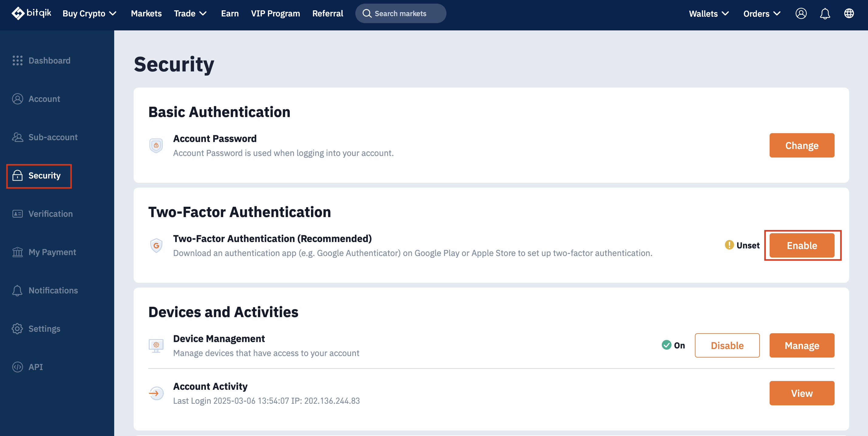Click the Basic Authentication heading
This screenshot has height=436, width=868.
click(x=219, y=112)
